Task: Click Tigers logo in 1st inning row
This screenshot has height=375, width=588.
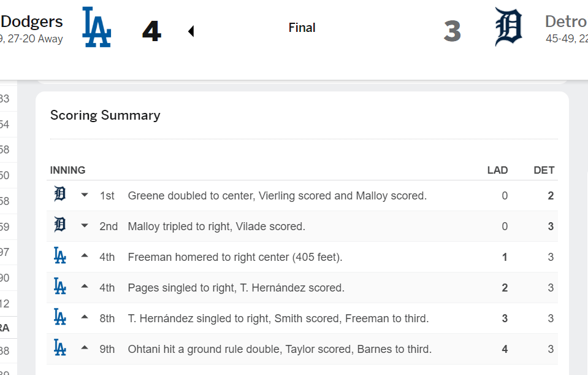Action: pyautogui.click(x=59, y=195)
